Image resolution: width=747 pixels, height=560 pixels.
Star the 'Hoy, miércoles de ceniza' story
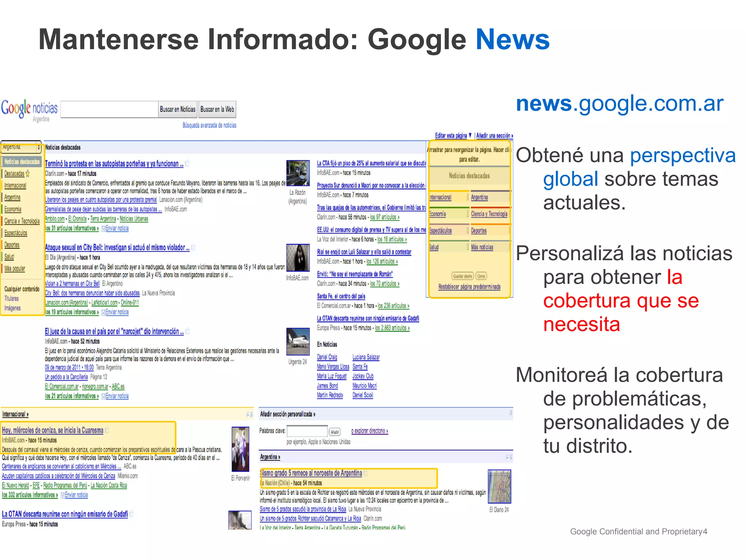107,430
